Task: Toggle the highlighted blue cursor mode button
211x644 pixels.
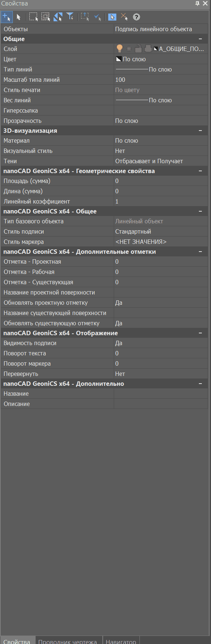Action: pos(112,17)
